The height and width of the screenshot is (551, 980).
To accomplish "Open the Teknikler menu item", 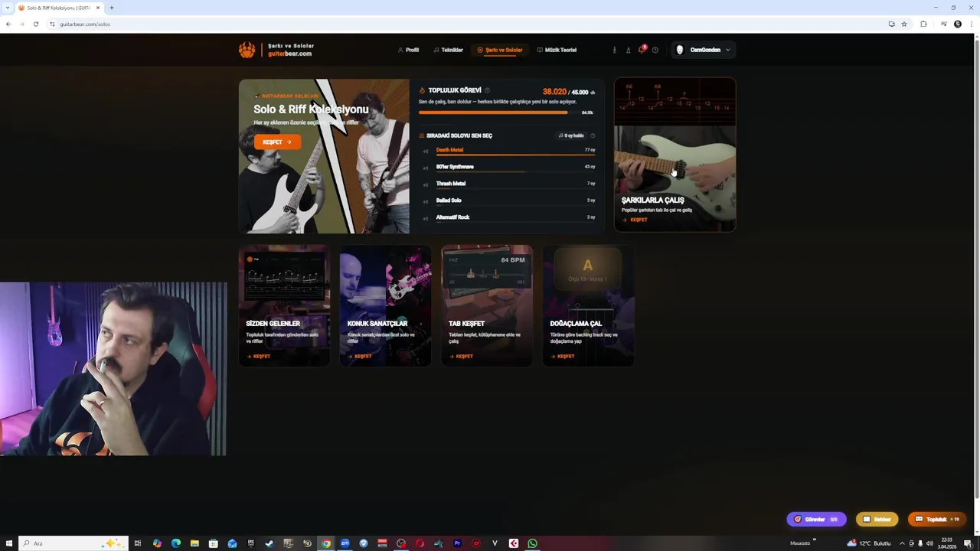I will pos(448,50).
